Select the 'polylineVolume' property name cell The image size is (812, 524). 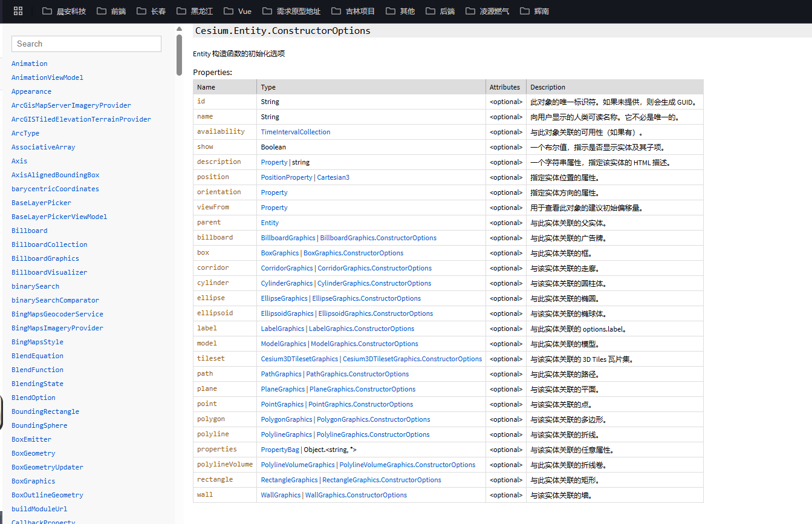click(x=225, y=465)
